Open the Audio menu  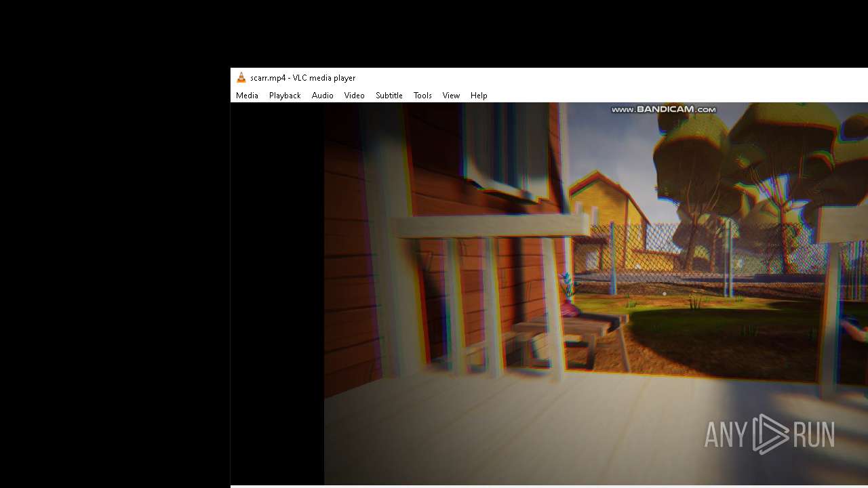(x=323, y=96)
